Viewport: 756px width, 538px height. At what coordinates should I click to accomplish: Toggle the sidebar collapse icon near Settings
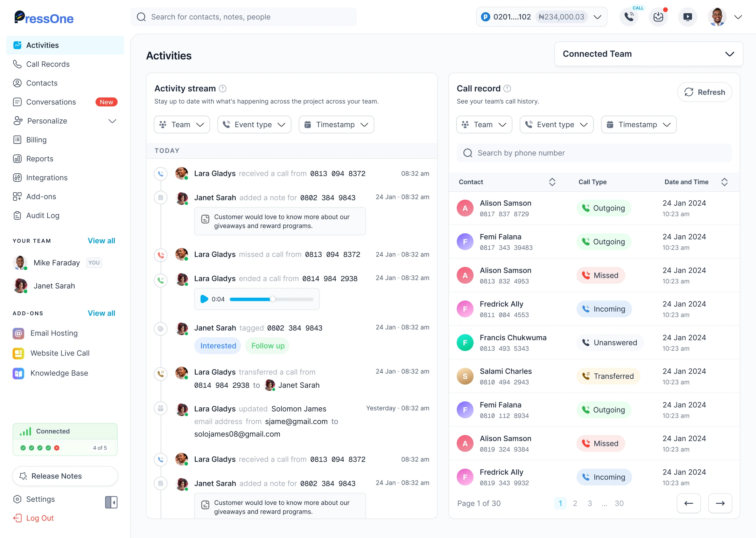click(111, 502)
